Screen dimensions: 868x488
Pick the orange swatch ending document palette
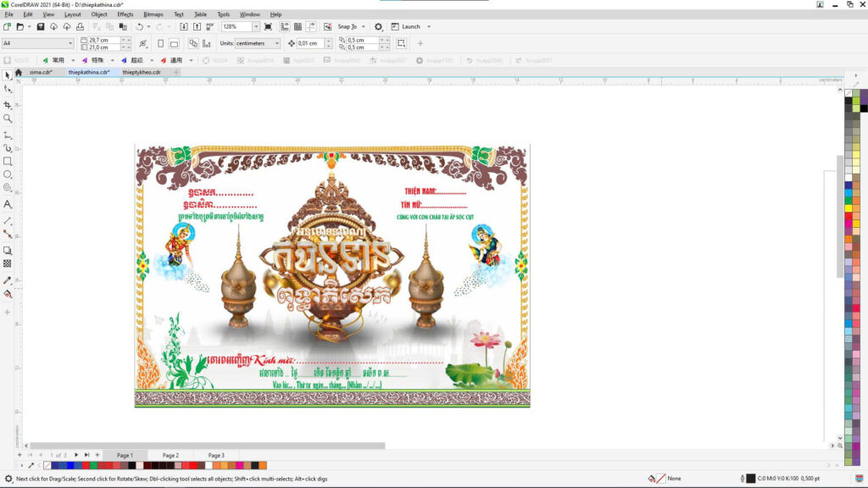point(263,465)
